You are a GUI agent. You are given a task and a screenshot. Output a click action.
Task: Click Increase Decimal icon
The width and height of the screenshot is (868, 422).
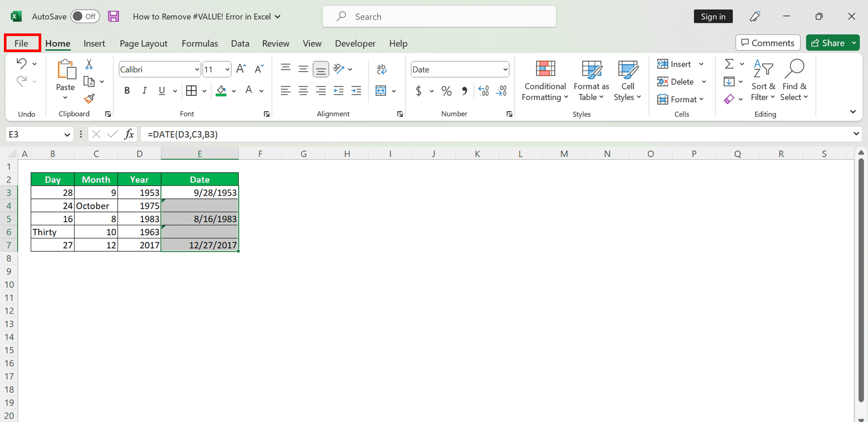[483, 91]
